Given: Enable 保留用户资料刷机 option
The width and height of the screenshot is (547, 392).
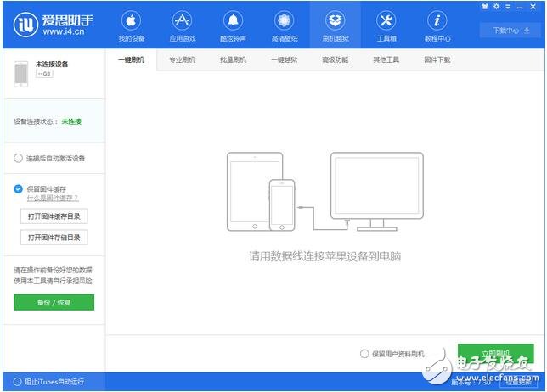Looking at the screenshot, I should pyautogui.click(x=364, y=354).
